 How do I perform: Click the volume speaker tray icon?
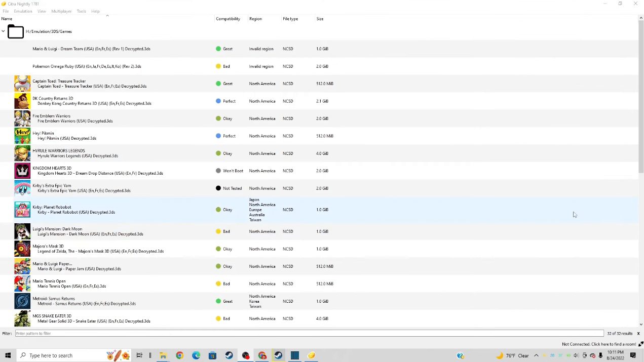[576, 355]
